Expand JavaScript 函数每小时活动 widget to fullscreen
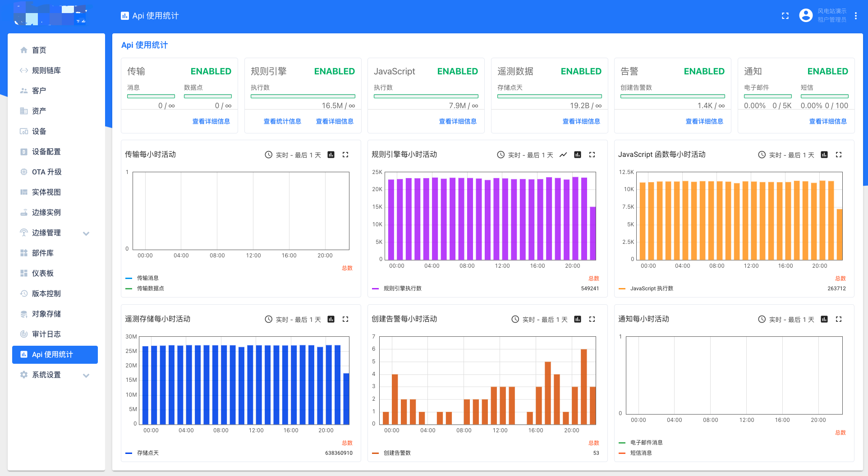The height and width of the screenshot is (476, 868). tap(839, 155)
